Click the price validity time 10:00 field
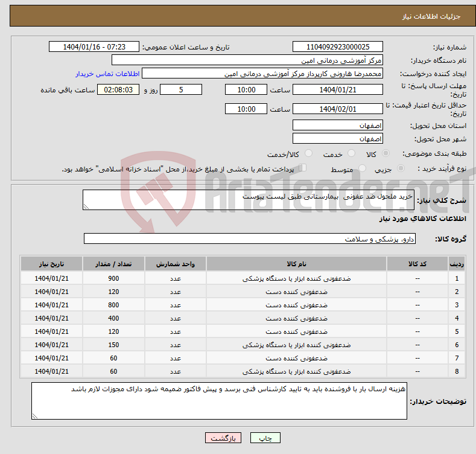 tap(246, 109)
